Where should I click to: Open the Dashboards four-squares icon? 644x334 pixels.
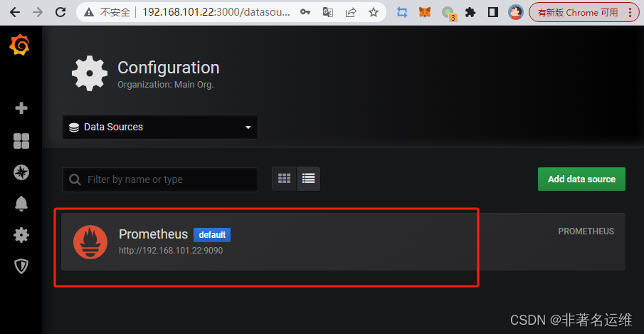[x=21, y=141]
